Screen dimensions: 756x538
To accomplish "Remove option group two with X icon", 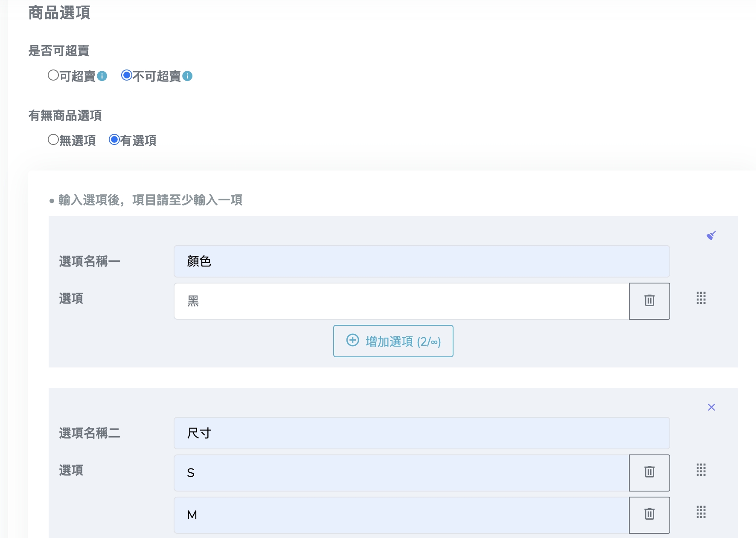I will [711, 407].
